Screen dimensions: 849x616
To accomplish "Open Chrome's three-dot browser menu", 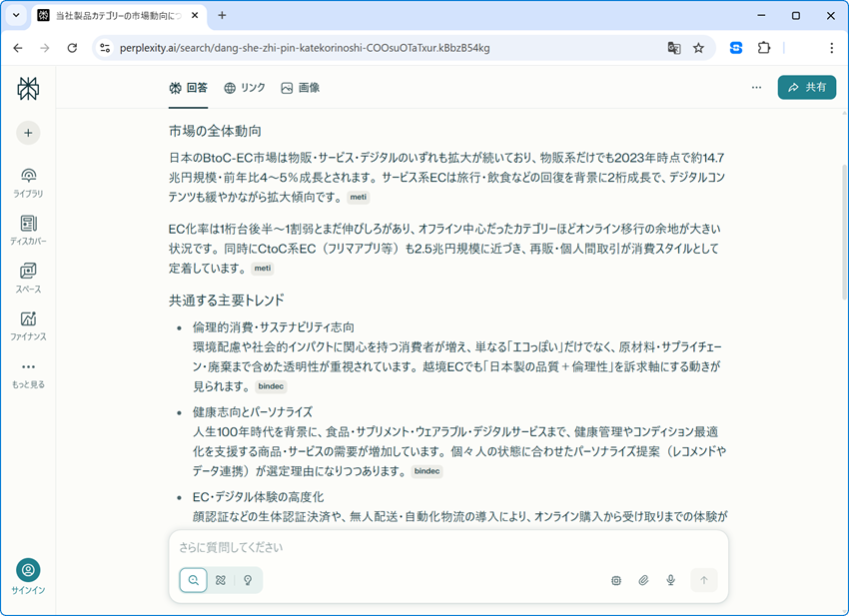I will click(831, 47).
